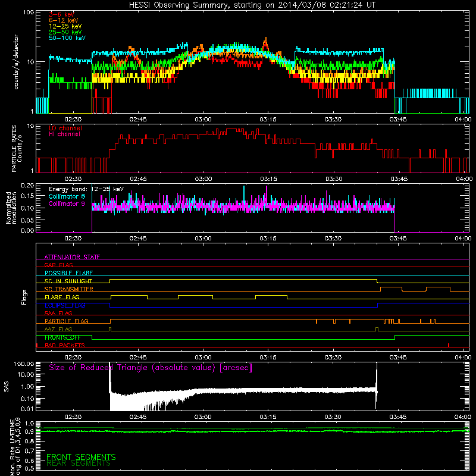
Task: Click the 0.9 tick on livetime axis
Action: [x=29, y=431]
